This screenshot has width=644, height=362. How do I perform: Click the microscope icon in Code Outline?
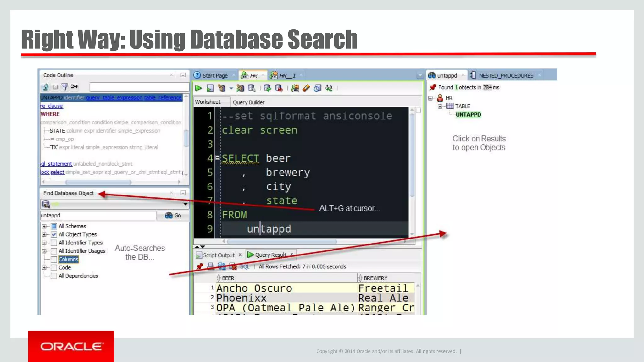point(46,87)
